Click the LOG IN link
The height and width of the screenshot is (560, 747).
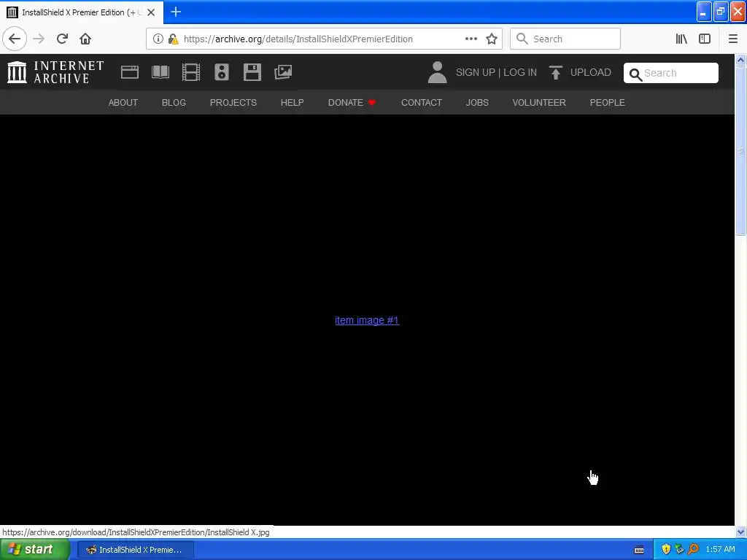click(x=520, y=72)
